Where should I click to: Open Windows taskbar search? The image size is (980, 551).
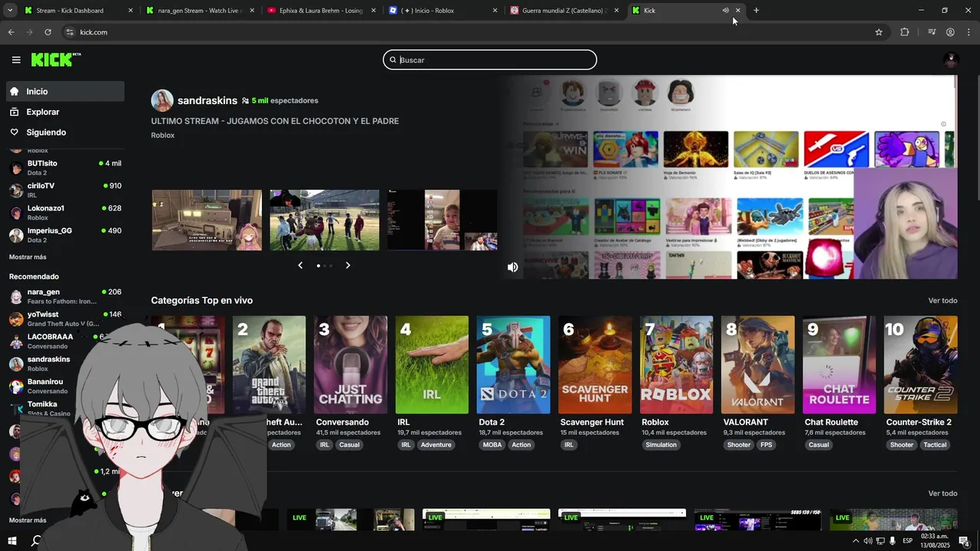[36, 541]
